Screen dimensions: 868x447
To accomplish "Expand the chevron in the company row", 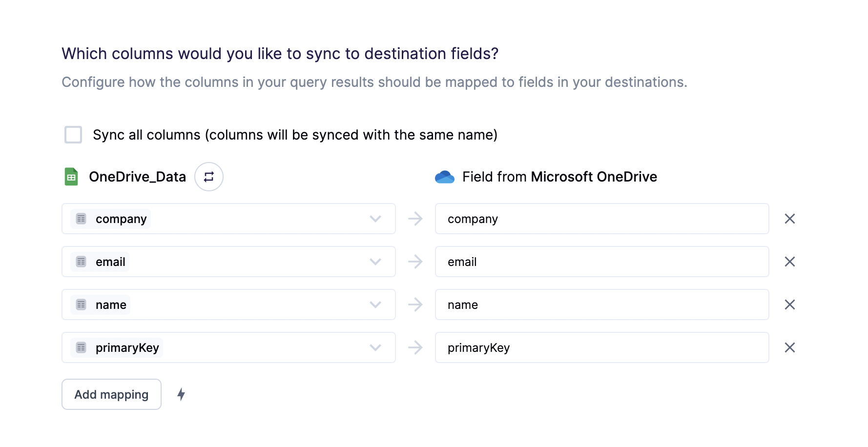I will (x=375, y=219).
